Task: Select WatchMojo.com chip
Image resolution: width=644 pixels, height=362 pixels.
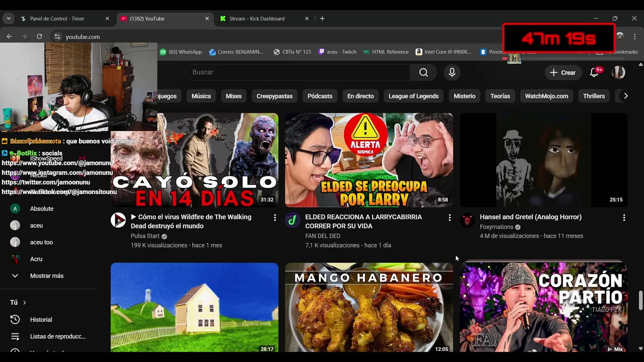Action: [x=546, y=96]
